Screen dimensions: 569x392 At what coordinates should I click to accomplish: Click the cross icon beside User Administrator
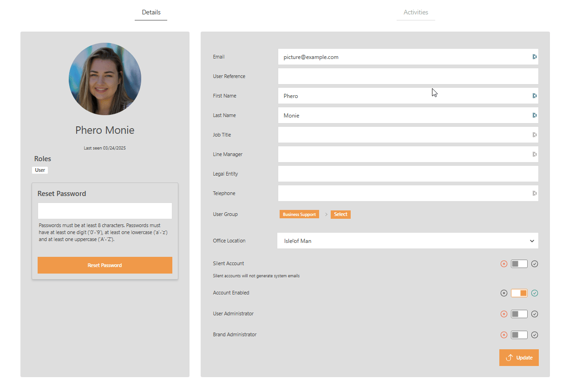click(x=504, y=314)
